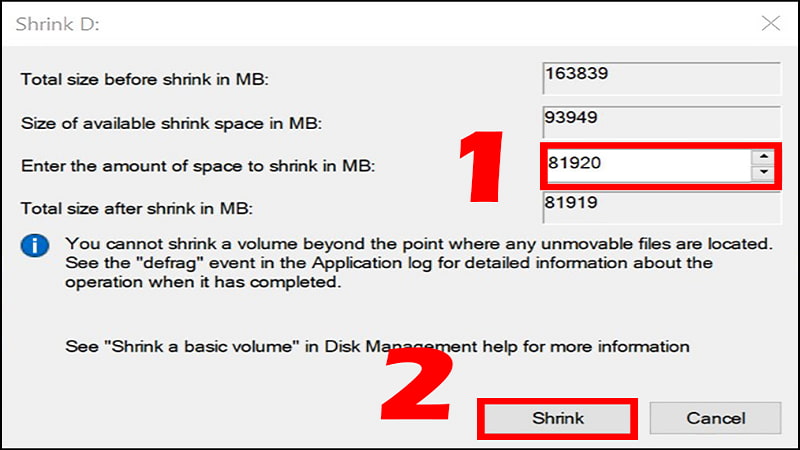Click the 'Enter the amount of space' label
800x450 pixels.
tap(197, 166)
